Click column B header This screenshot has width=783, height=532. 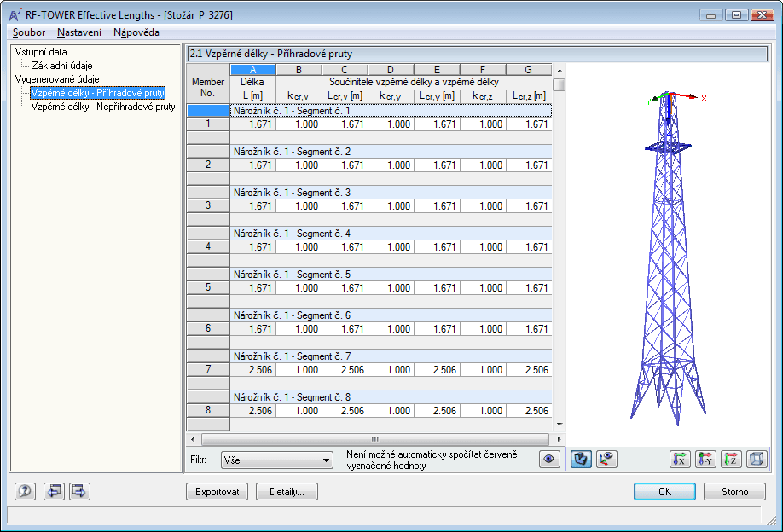(299, 69)
